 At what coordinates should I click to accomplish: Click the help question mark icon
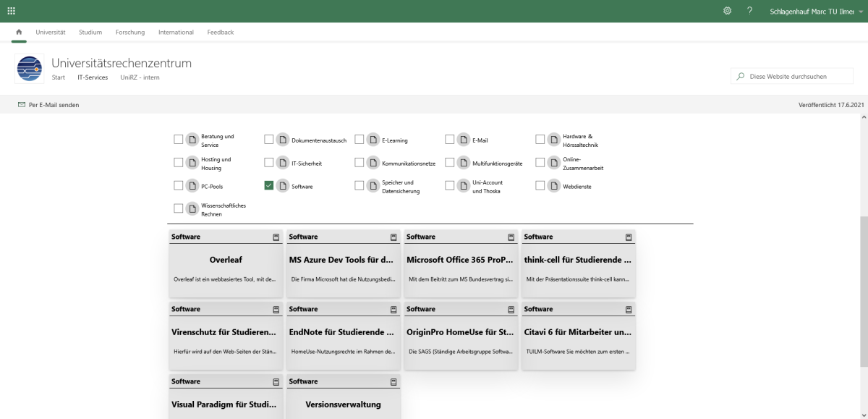click(x=750, y=11)
